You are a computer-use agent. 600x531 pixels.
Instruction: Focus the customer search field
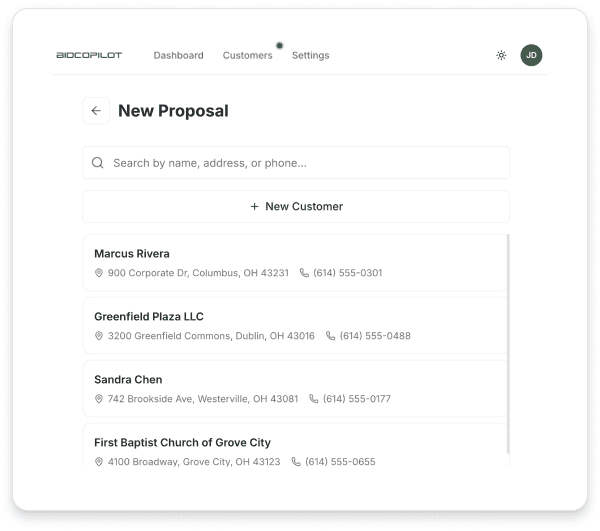296,163
